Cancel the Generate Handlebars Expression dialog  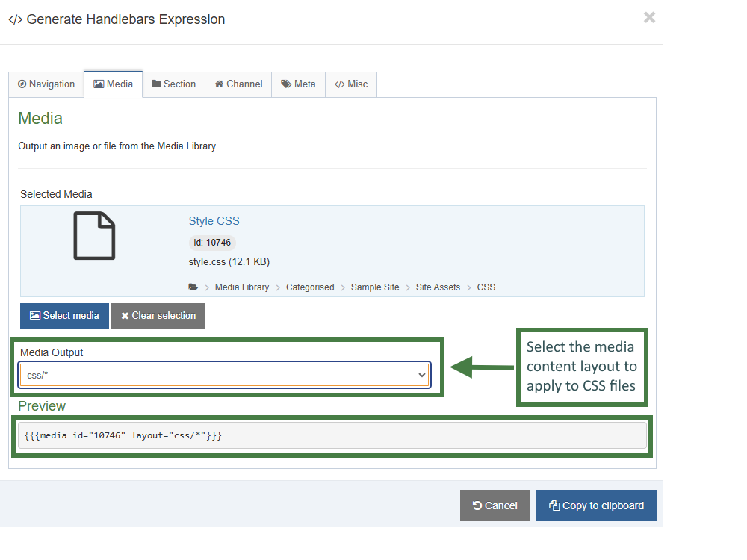[x=495, y=505]
